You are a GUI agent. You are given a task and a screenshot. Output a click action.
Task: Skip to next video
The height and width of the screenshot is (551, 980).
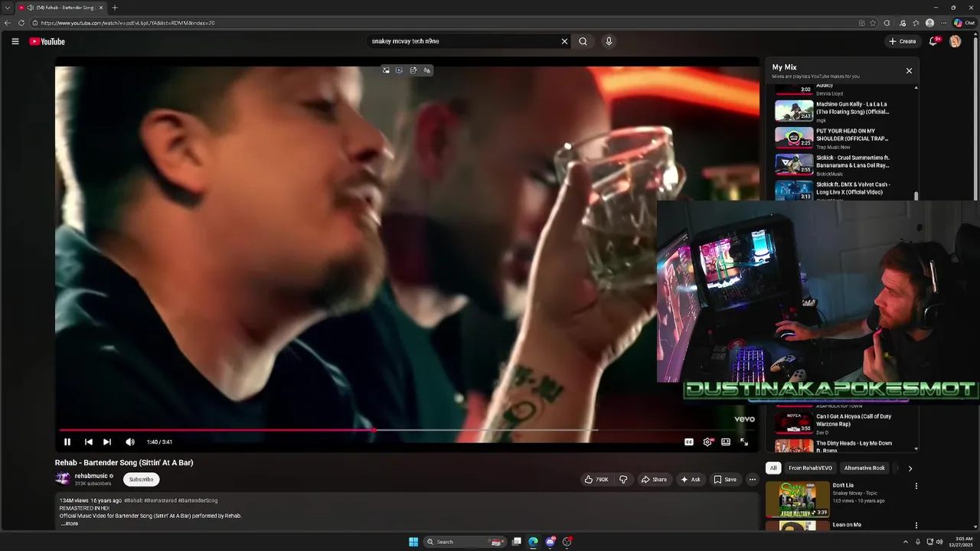(x=107, y=442)
